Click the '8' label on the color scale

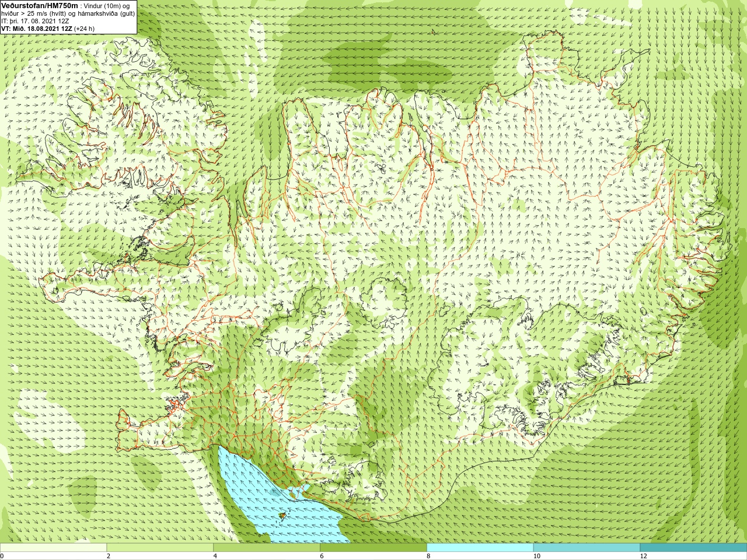[428, 556]
